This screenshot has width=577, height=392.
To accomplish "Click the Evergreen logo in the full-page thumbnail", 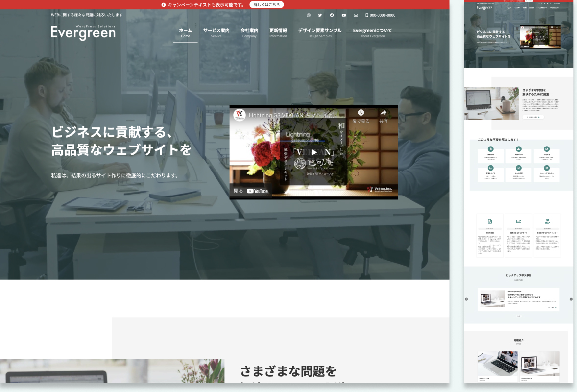I will (x=484, y=8).
